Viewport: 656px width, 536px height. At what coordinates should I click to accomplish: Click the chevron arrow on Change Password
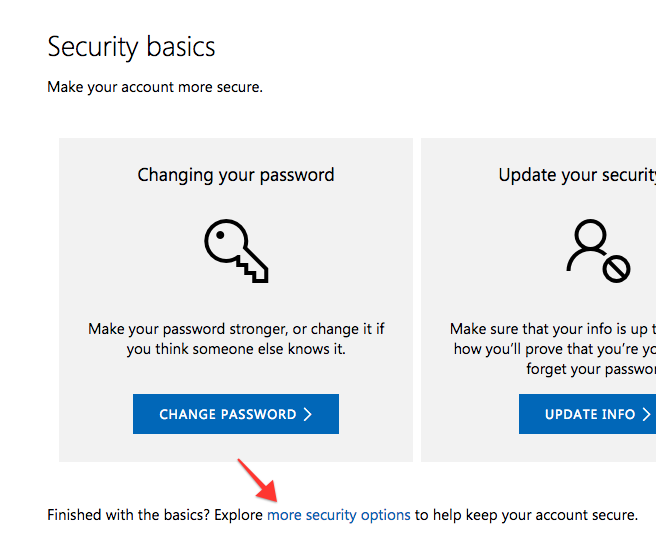click(x=308, y=414)
